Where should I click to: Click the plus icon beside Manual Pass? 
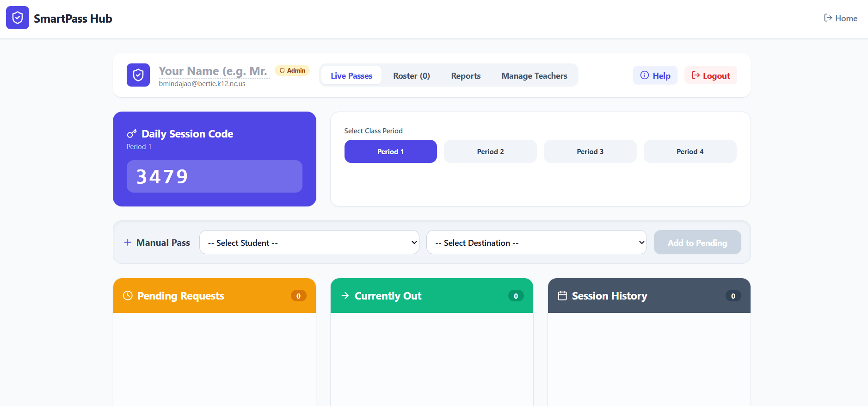coord(128,242)
